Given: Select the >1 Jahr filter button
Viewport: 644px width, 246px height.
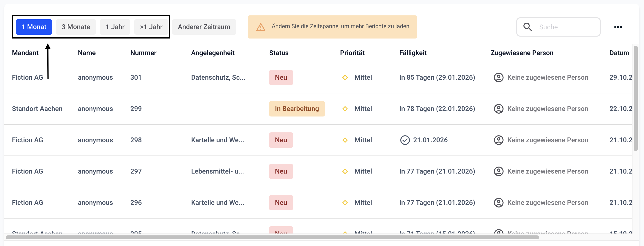Looking at the screenshot, I should (x=151, y=27).
